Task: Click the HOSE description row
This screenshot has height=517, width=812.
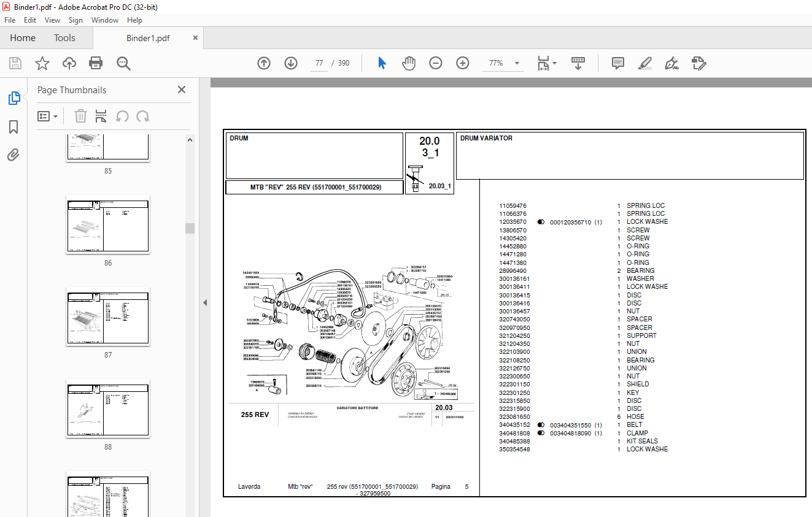Action: point(635,417)
